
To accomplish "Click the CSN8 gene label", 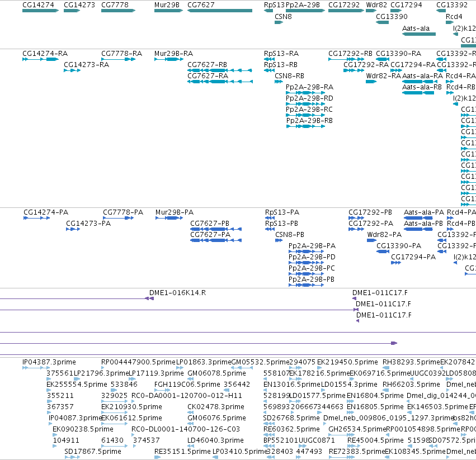I will point(283,17).
